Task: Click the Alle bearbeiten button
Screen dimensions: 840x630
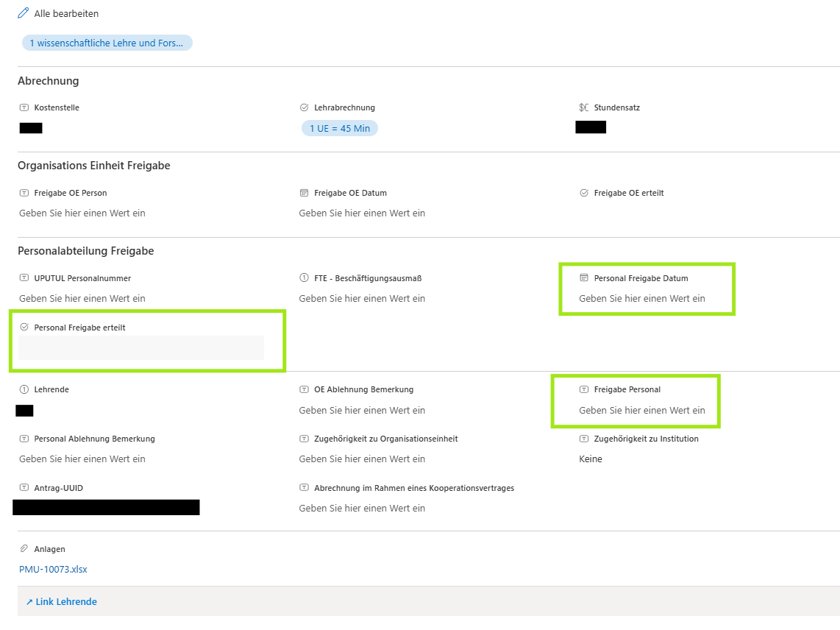Action: pyautogui.click(x=58, y=13)
